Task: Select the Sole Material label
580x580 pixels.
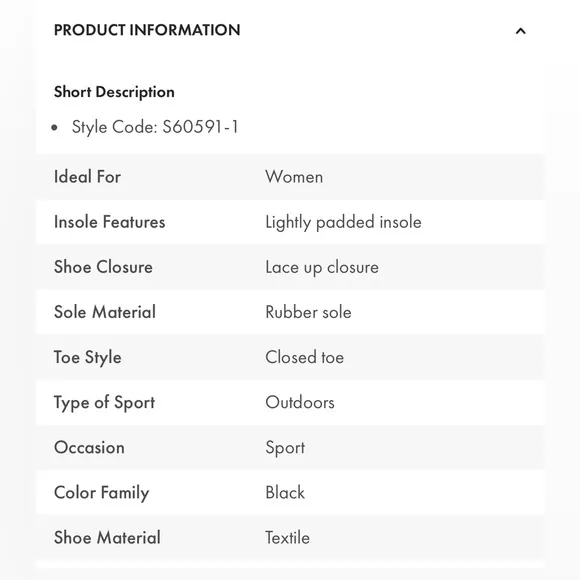Action: pos(105,312)
